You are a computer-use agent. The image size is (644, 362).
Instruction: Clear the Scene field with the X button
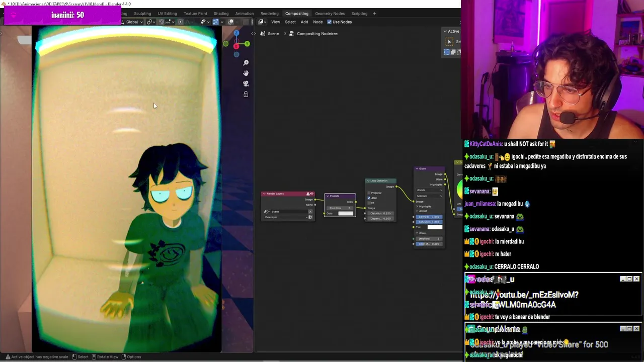310,212
